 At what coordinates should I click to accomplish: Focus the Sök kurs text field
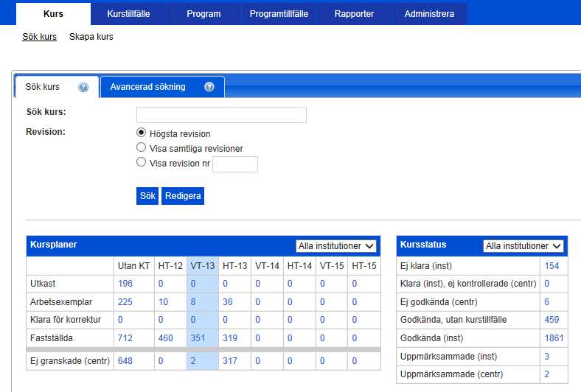point(222,115)
